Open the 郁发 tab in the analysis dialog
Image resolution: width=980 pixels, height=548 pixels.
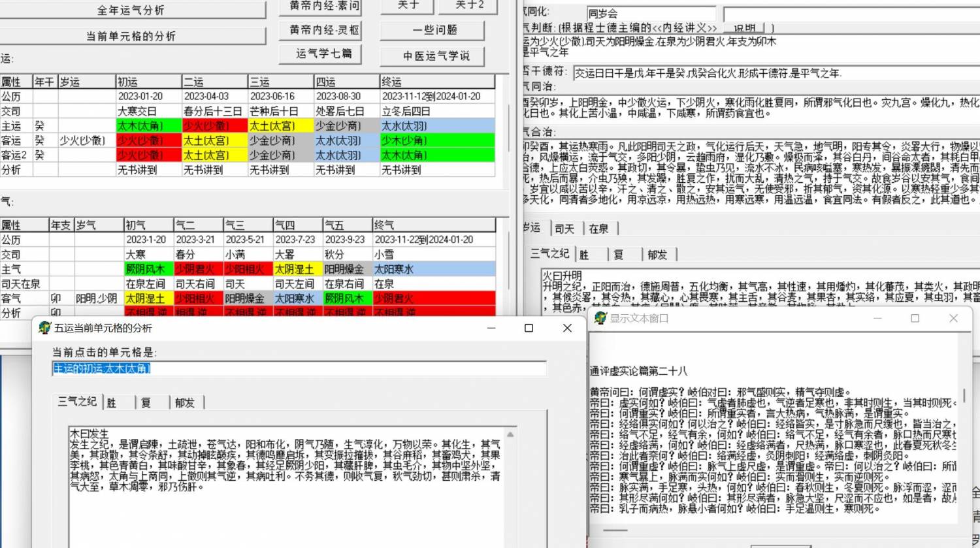click(184, 402)
